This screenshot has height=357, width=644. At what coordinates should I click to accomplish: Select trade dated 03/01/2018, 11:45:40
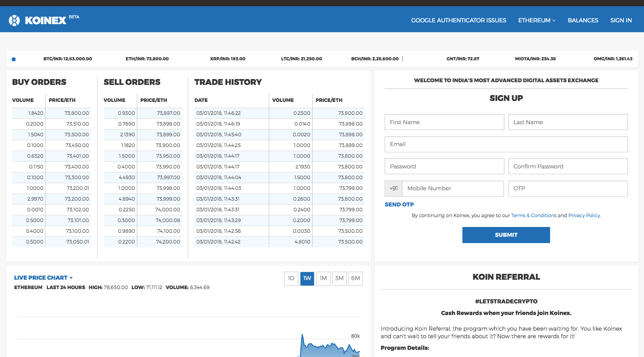280,134
